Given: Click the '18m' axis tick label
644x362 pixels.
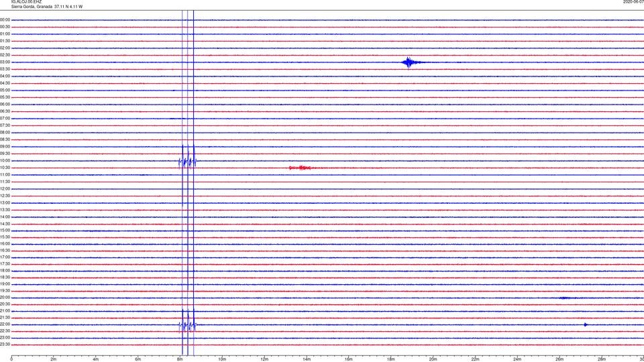Looking at the screenshot, I should [x=391, y=359].
